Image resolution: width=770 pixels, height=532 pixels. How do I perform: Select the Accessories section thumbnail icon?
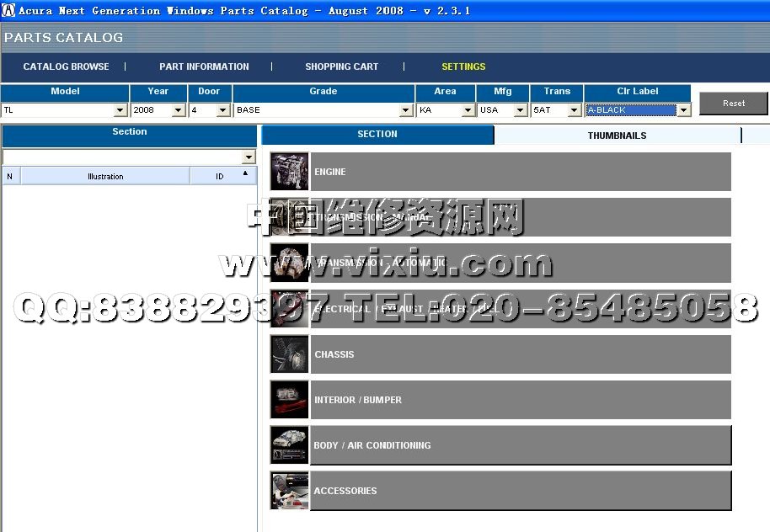[289, 491]
